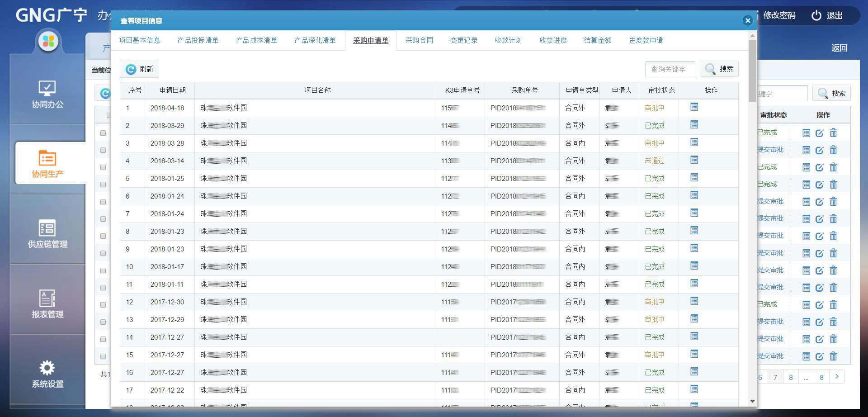Click next-page chevron in pagination
Image resolution: width=868 pixels, height=417 pixels.
point(837,377)
